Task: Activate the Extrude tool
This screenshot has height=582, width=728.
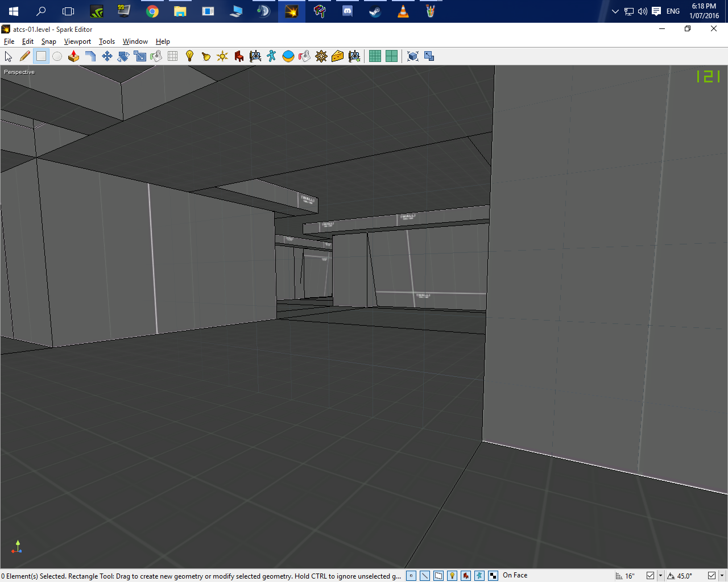Action: coord(73,56)
